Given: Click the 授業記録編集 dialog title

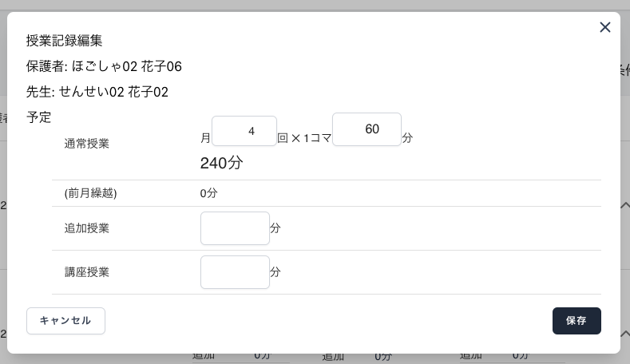Looking at the screenshot, I should pyautogui.click(x=65, y=41).
